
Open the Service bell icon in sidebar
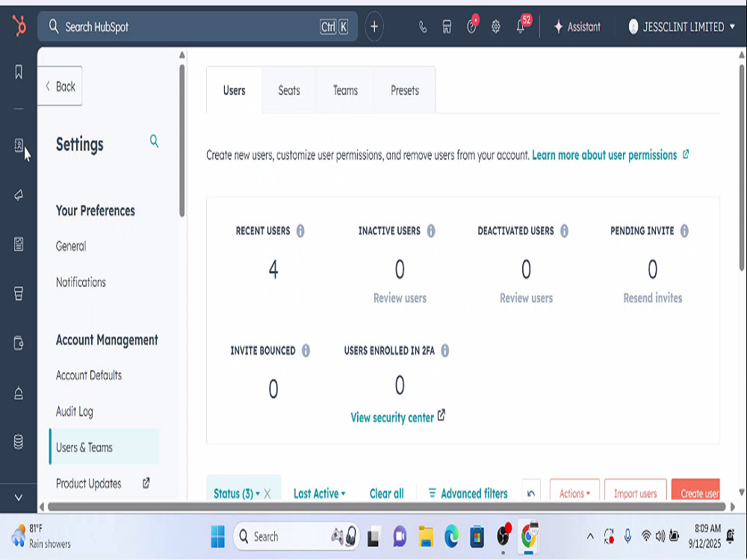pos(19,393)
